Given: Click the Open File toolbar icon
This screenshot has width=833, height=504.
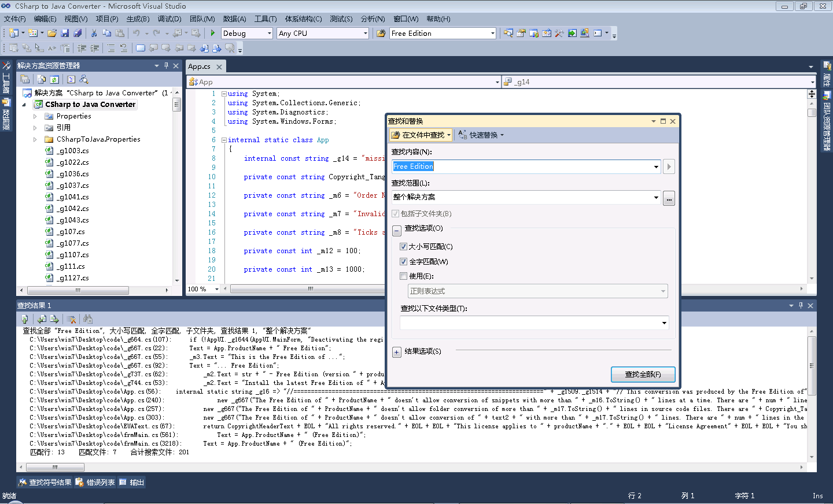Looking at the screenshot, I should [52, 34].
